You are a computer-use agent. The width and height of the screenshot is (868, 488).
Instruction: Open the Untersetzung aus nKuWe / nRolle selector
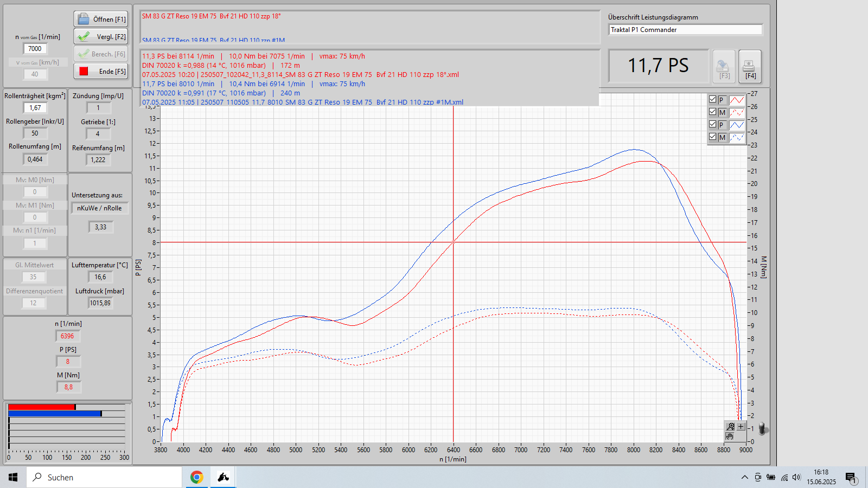pyautogui.click(x=100, y=208)
